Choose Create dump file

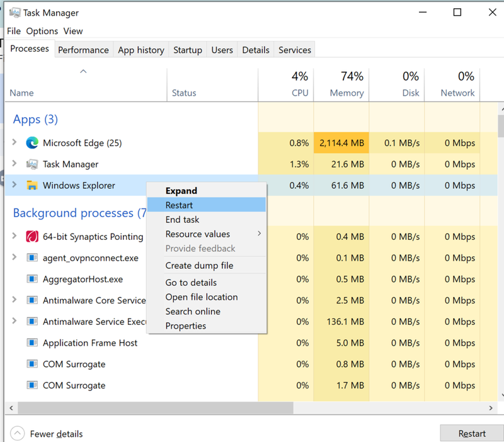click(207, 265)
